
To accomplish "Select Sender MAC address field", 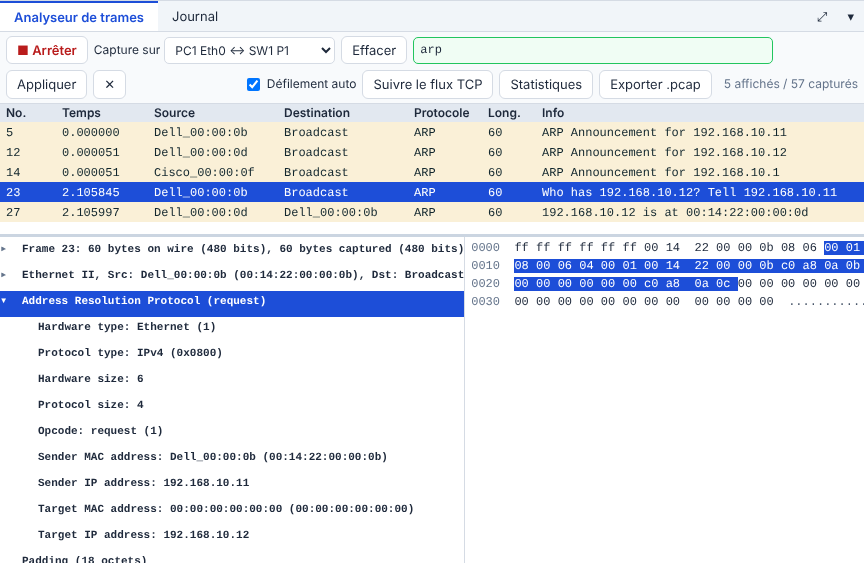I will 213,456.
